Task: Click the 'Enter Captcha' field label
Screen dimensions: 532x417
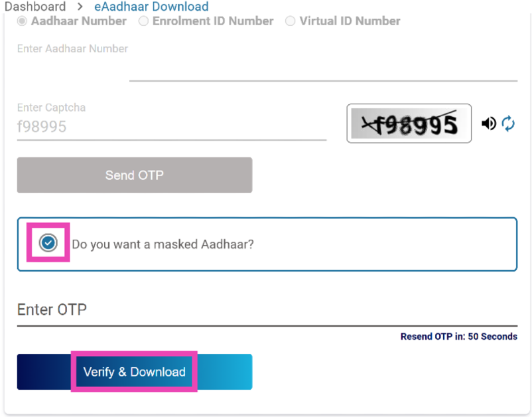Action: 51,108
